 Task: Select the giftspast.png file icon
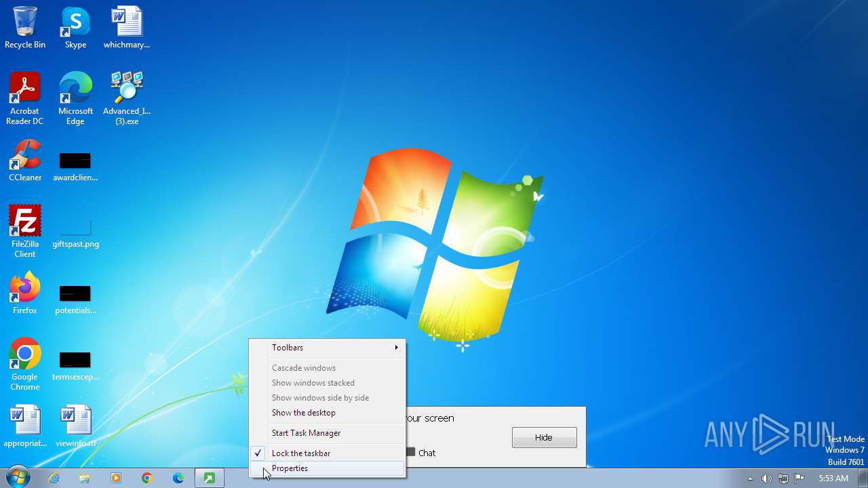coord(75,232)
